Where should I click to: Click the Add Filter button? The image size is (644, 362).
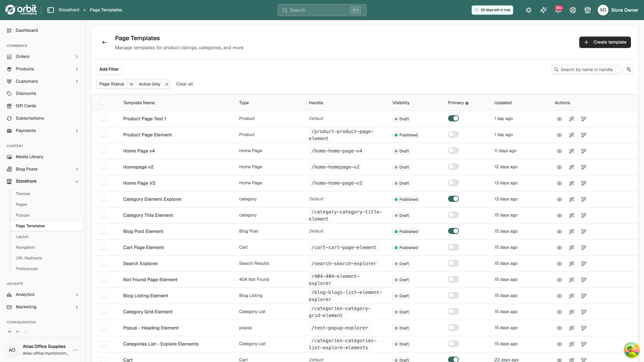click(x=109, y=69)
